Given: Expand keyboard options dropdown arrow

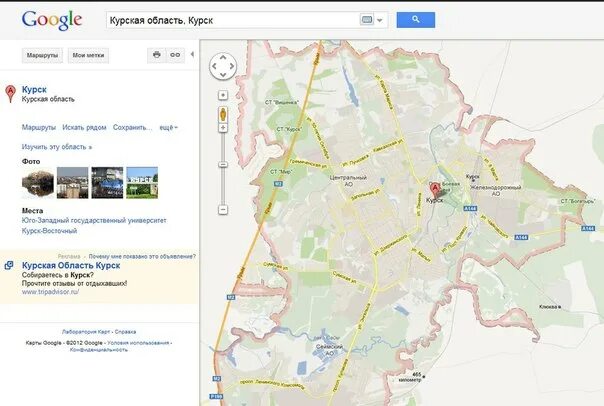Looking at the screenshot, I should click(380, 20).
